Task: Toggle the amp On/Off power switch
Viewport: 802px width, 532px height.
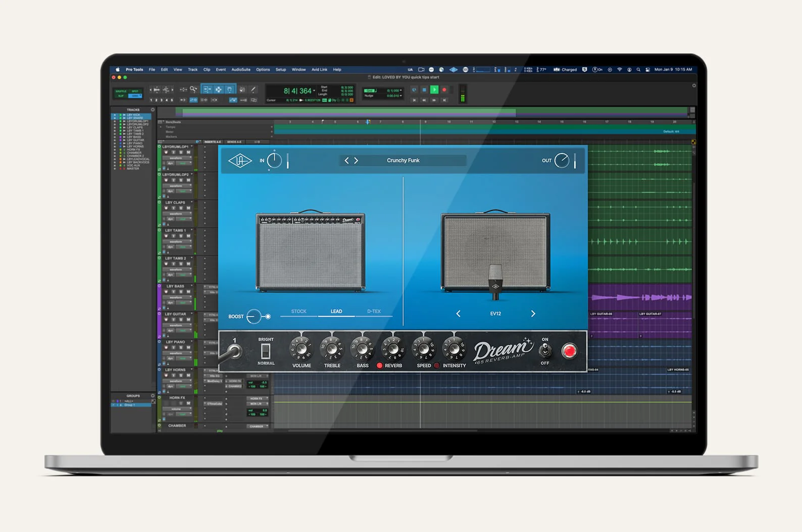Action: (545, 350)
